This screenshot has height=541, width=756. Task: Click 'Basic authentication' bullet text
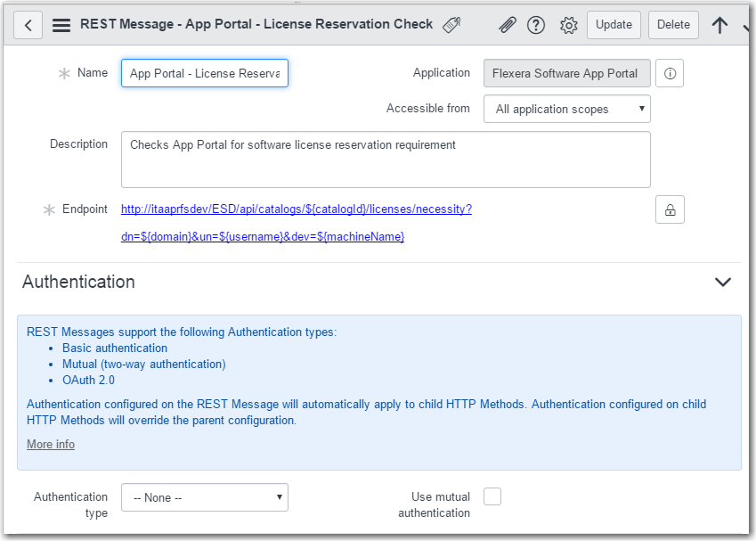click(x=115, y=348)
